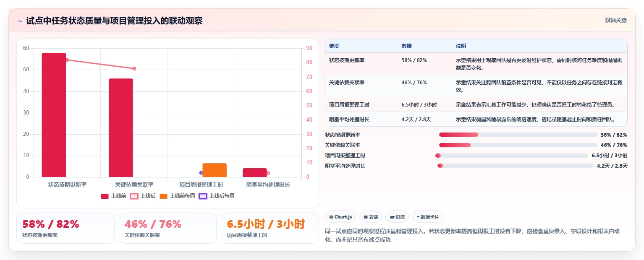Click the 双轴关联 label in header
This screenshot has width=644, height=260.
pos(616,20)
